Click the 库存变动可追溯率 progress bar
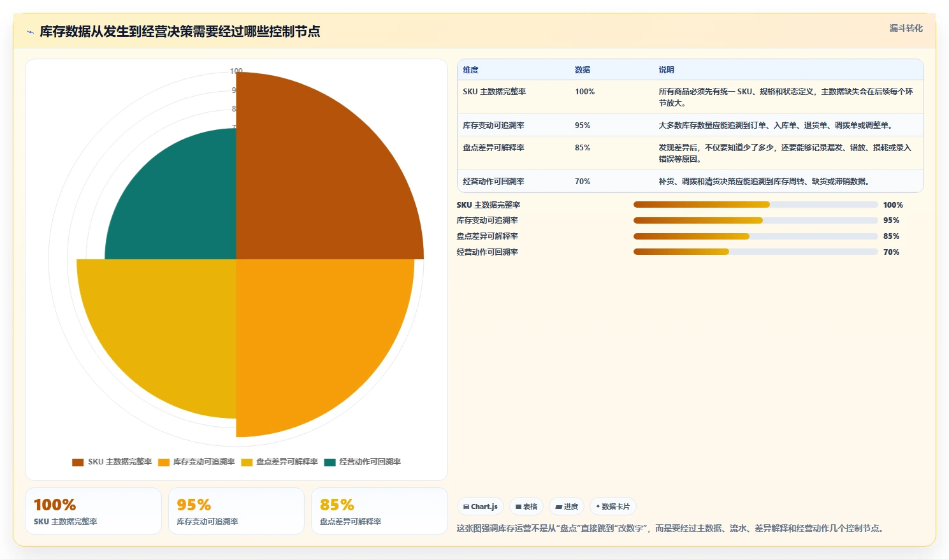The height and width of the screenshot is (560, 949). (x=756, y=220)
